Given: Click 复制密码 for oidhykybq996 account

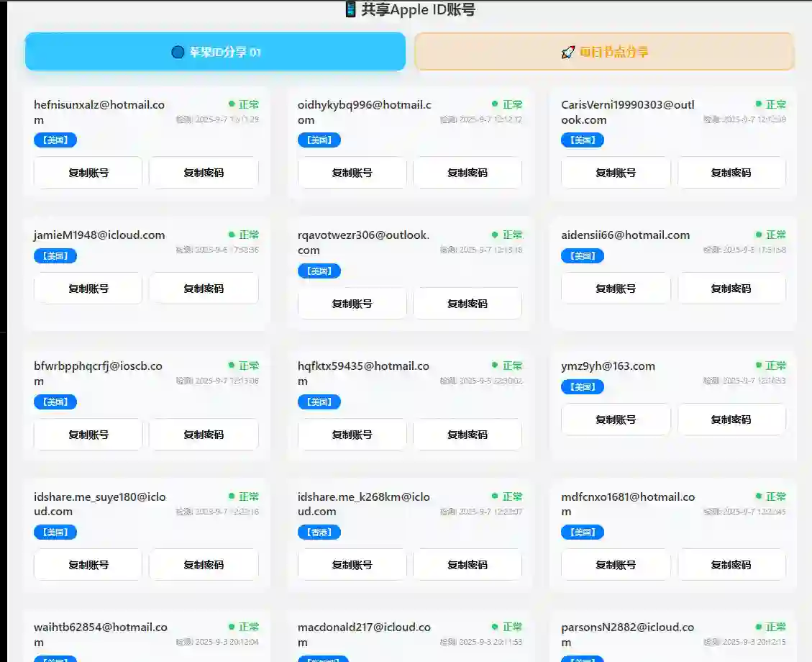Looking at the screenshot, I should [467, 172].
